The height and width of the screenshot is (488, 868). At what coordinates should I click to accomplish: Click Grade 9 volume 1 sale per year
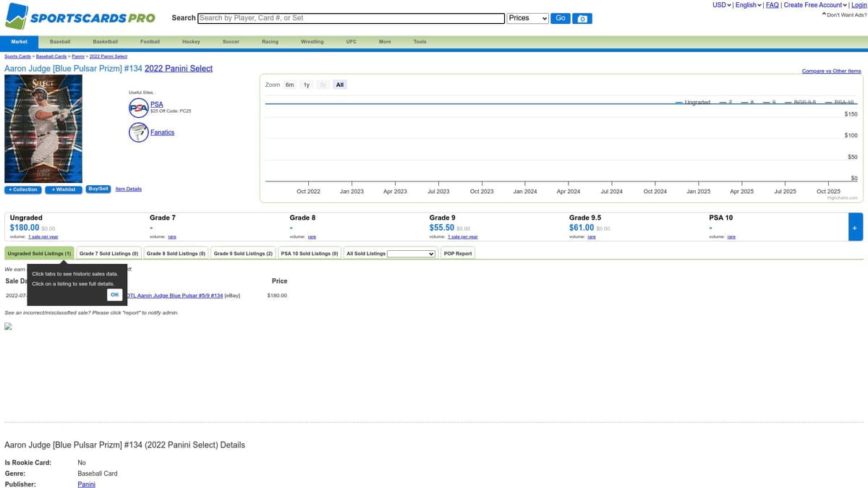(x=463, y=237)
